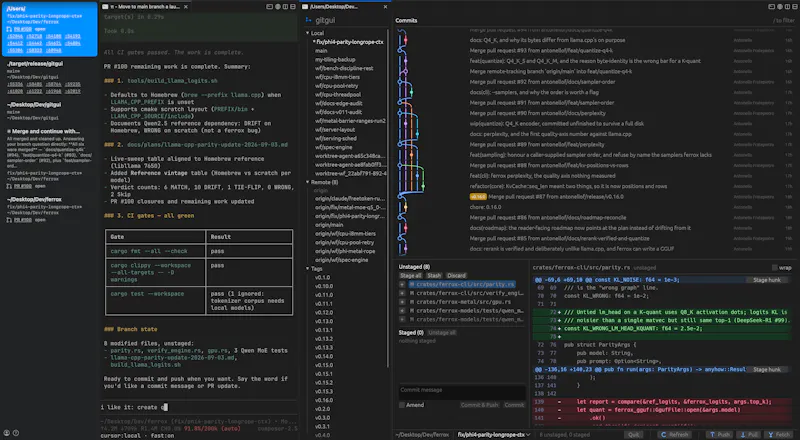Click the gitgui logo icon
This screenshot has height=440, width=800.
308,20
